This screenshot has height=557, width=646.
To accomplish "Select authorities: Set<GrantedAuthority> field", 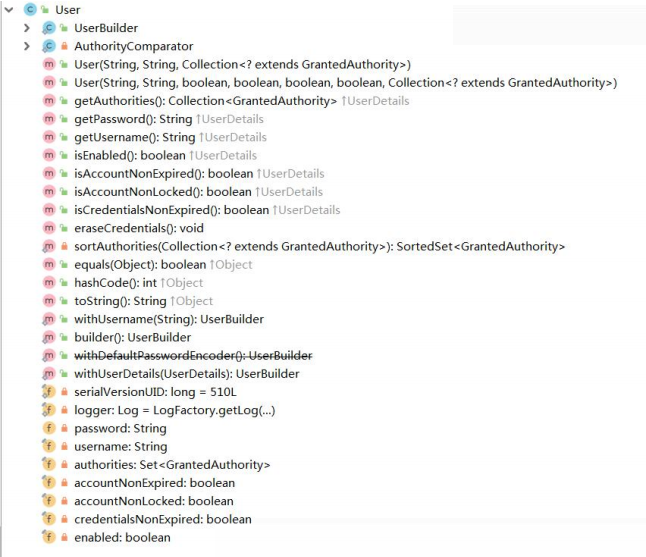I will coord(172,464).
